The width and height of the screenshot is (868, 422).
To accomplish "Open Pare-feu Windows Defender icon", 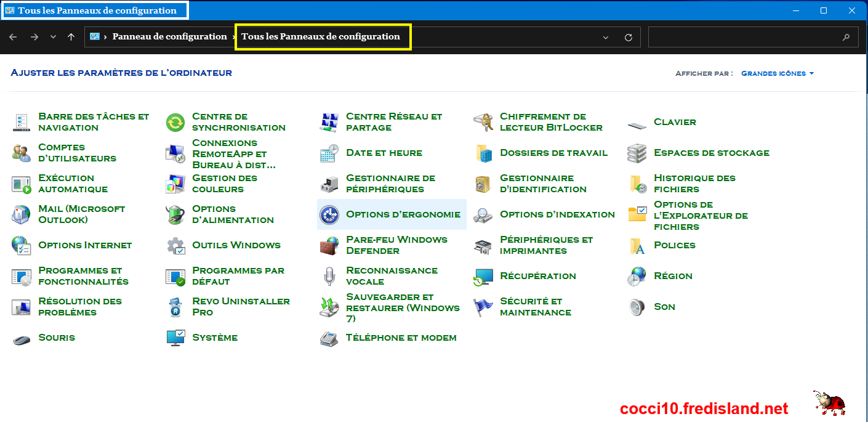I will click(x=329, y=245).
